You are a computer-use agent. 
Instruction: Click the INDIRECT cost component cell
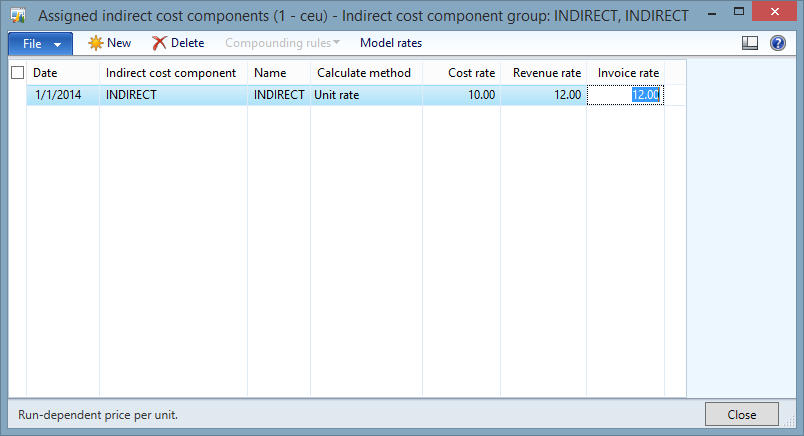171,95
